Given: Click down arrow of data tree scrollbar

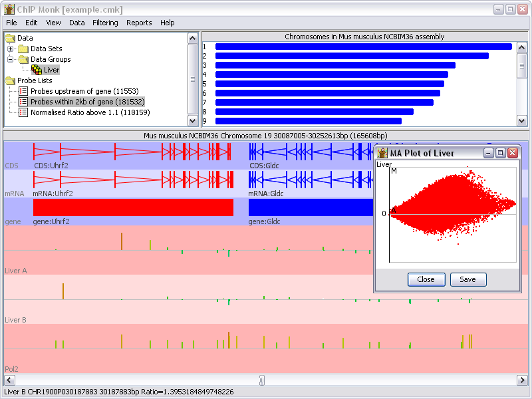Looking at the screenshot, I should 193,120.
